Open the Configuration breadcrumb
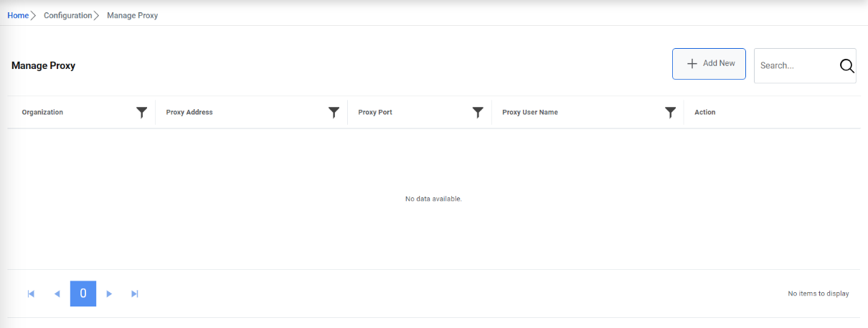Image resolution: width=868 pixels, height=328 pixels. 67,15
